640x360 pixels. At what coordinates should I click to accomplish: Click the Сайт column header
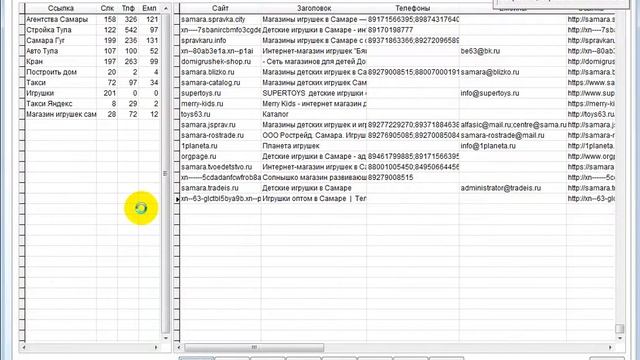[220, 8]
